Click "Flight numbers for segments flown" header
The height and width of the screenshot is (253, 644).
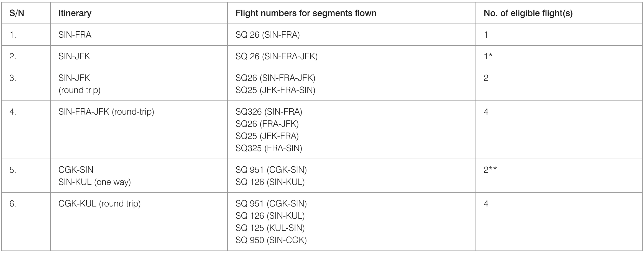[x=306, y=13]
